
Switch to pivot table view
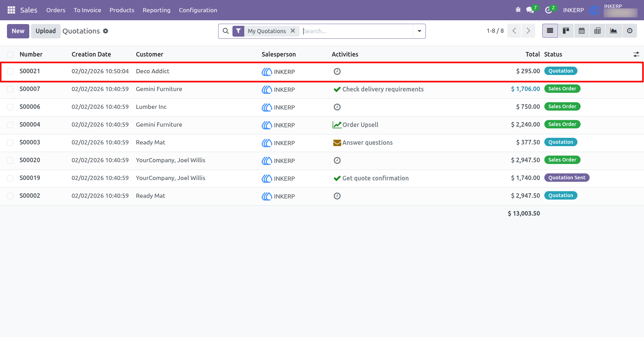tap(597, 31)
